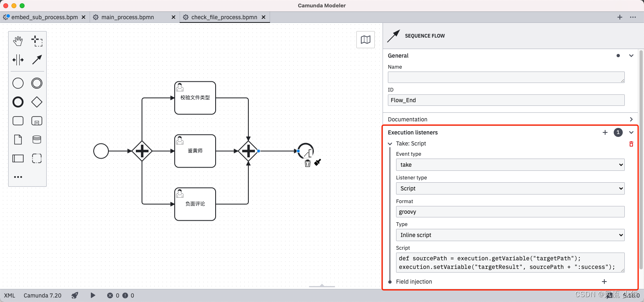The height and width of the screenshot is (302, 644).
Task: Activate the create/remove space tool
Action: click(x=18, y=60)
